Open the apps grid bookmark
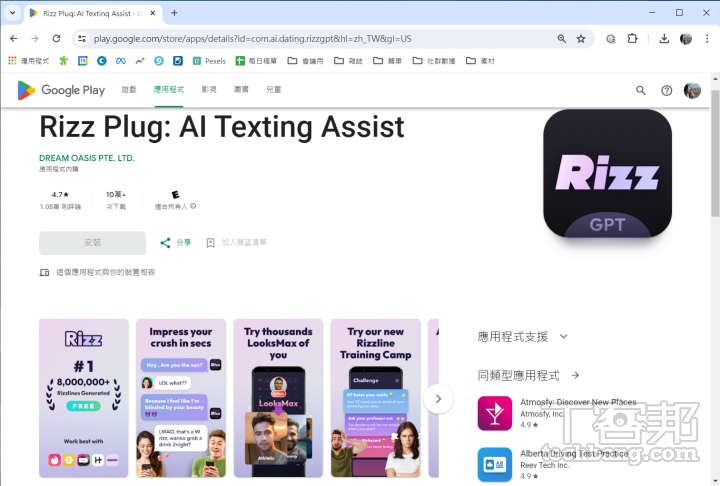Viewport: 720px width, 486px height. [12, 61]
